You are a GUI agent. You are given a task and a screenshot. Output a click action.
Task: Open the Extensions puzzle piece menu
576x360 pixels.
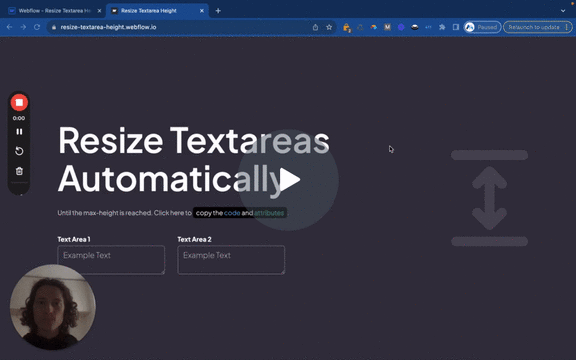442,27
